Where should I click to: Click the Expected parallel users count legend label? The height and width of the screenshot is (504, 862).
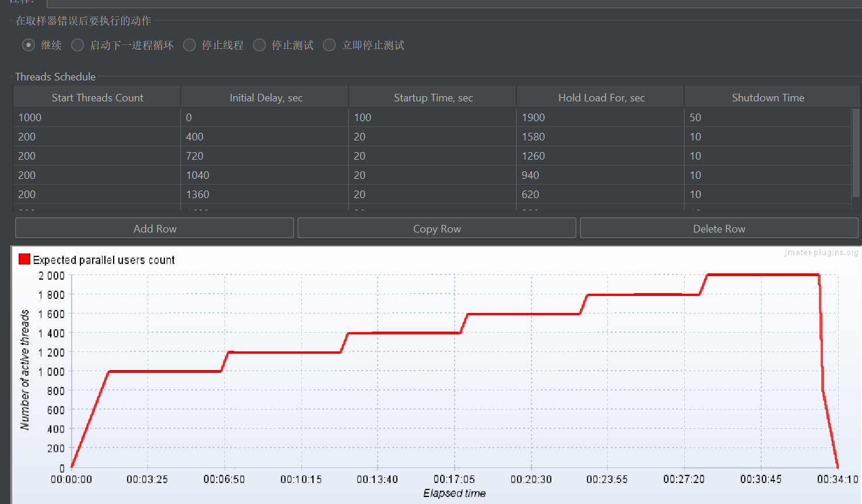click(104, 260)
